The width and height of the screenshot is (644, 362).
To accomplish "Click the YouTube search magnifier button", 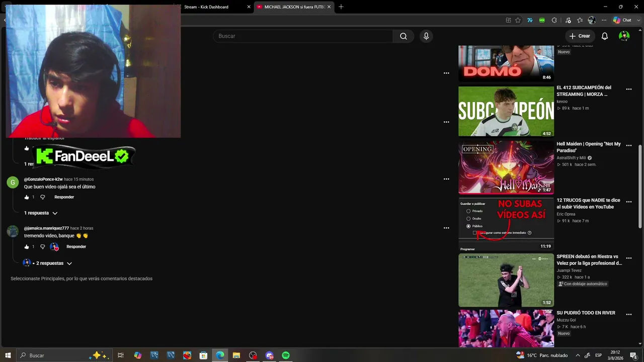I will pyautogui.click(x=404, y=36).
